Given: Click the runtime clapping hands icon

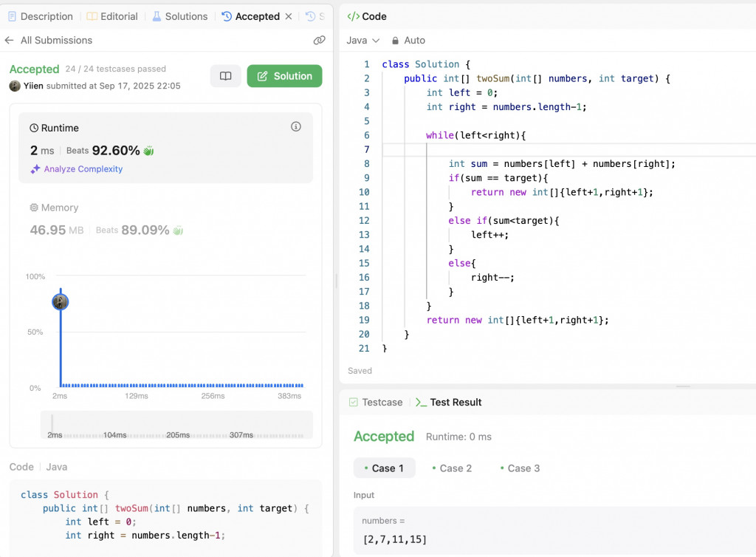Looking at the screenshot, I should (148, 151).
